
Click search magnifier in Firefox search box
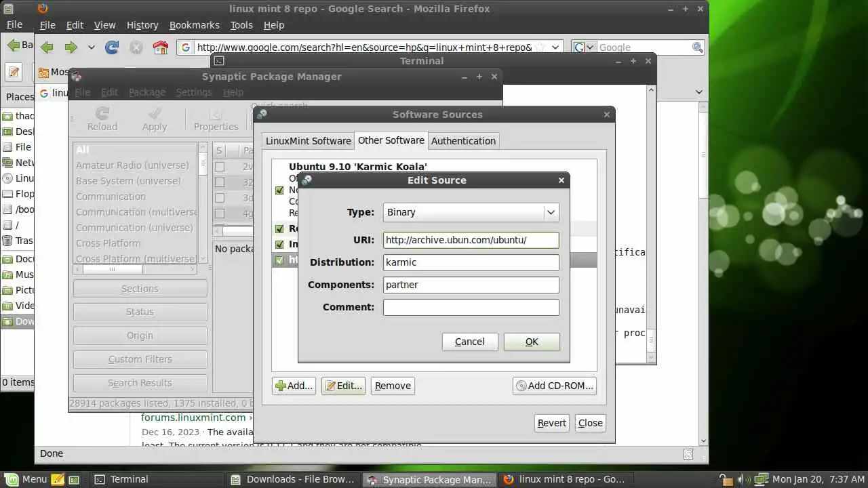click(x=697, y=47)
